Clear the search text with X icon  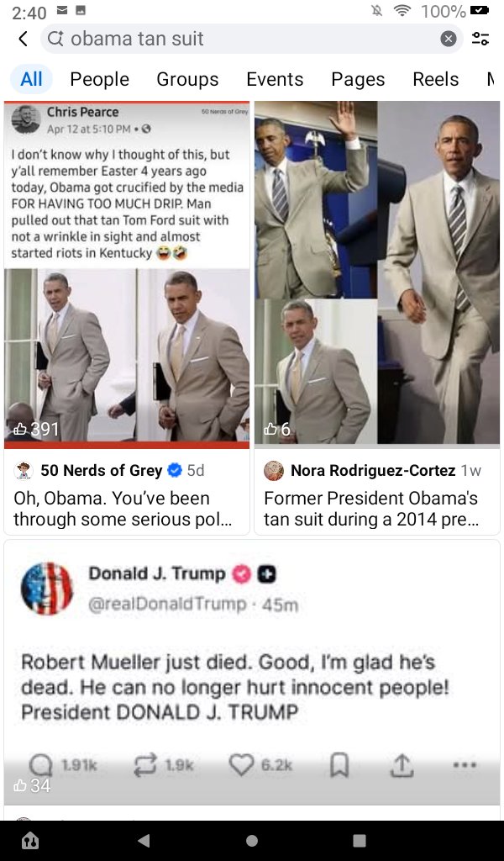coord(449,39)
